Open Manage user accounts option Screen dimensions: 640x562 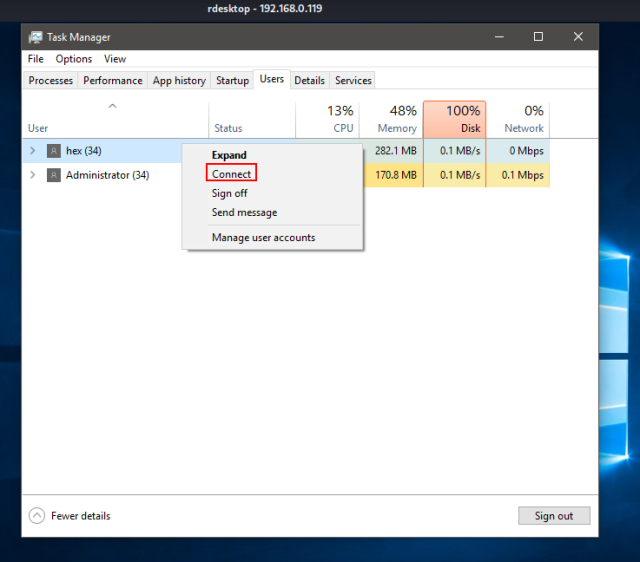click(263, 238)
